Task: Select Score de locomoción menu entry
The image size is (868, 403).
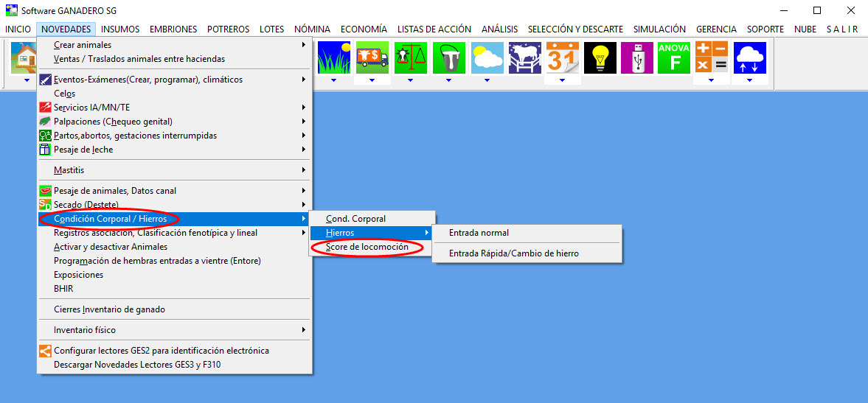Action: pos(367,248)
